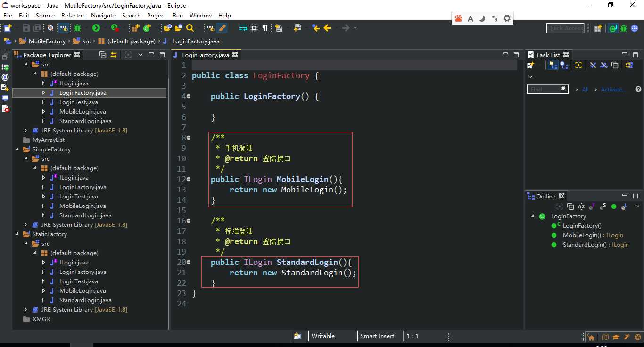This screenshot has width=644, height=347.
Task: Toggle Scheduled view in Task List
Action: pyautogui.click(x=564, y=65)
